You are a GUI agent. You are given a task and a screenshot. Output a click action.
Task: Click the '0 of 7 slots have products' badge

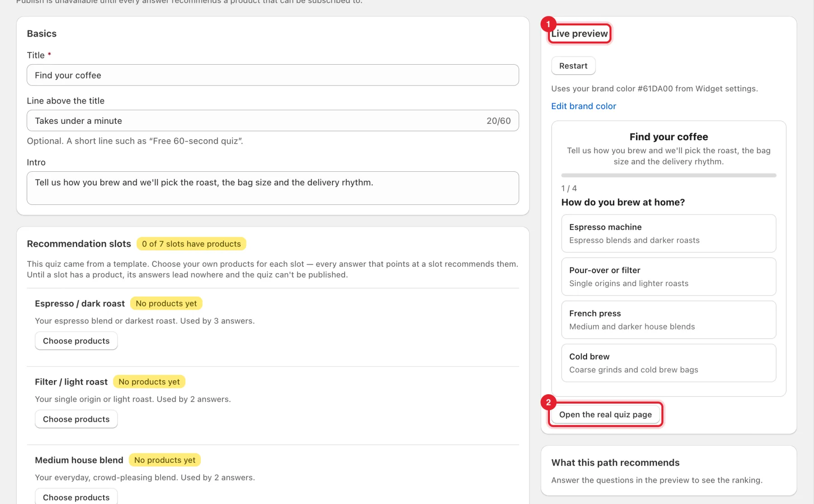click(191, 244)
